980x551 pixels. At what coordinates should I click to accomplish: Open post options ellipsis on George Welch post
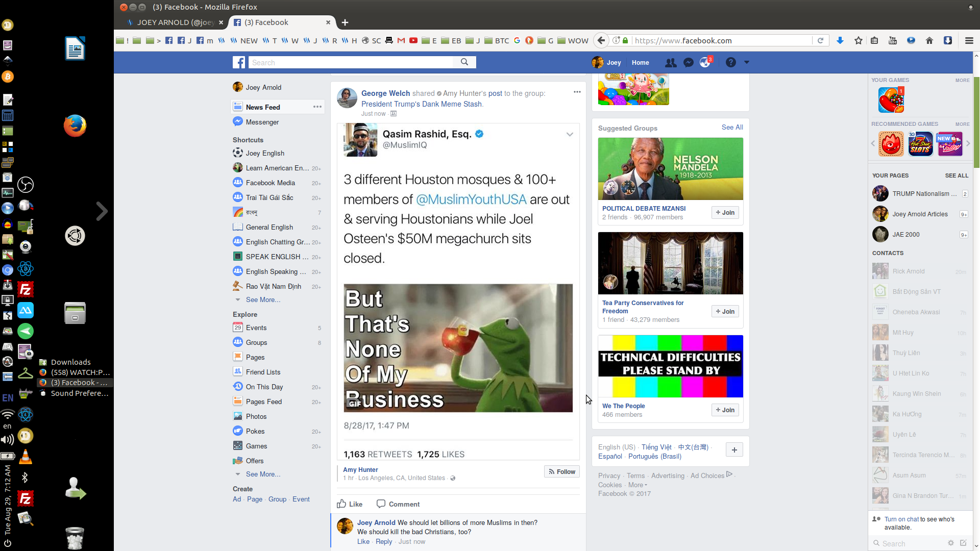(x=577, y=92)
